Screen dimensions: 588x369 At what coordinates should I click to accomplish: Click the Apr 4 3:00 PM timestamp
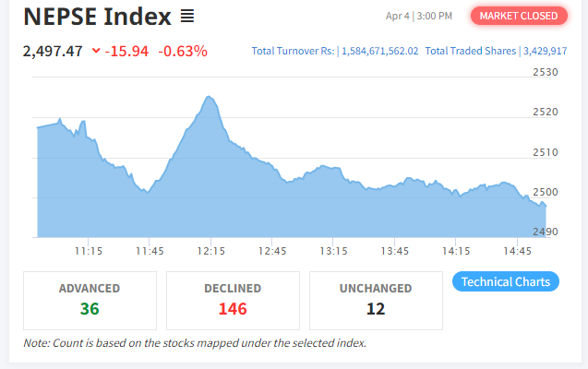419,16
